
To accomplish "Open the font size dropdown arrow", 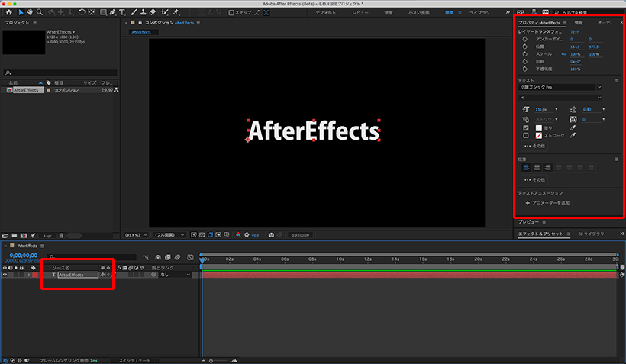I will 556,109.
